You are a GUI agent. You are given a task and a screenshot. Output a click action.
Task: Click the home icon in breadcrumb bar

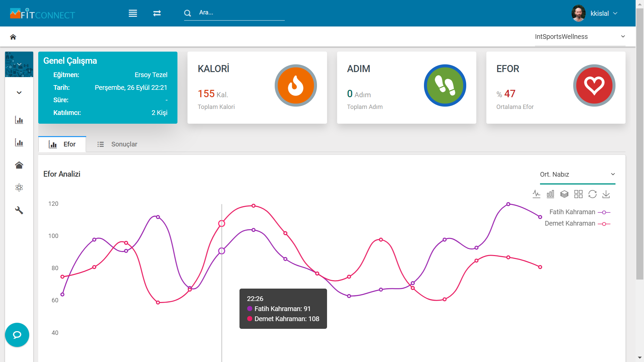tap(13, 37)
